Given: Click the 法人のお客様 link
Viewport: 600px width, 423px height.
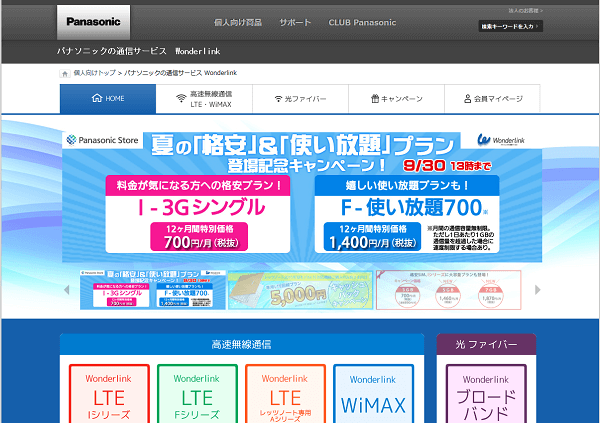Looking at the screenshot, I should pyautogui.click(x=525, y=11).
